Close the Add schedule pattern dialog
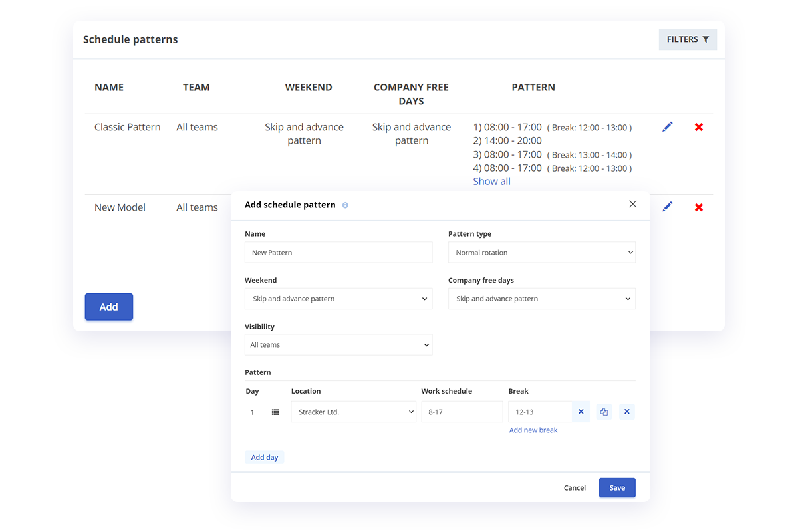The height and width of the screenshot is (532, 798). tap(632, 204)
